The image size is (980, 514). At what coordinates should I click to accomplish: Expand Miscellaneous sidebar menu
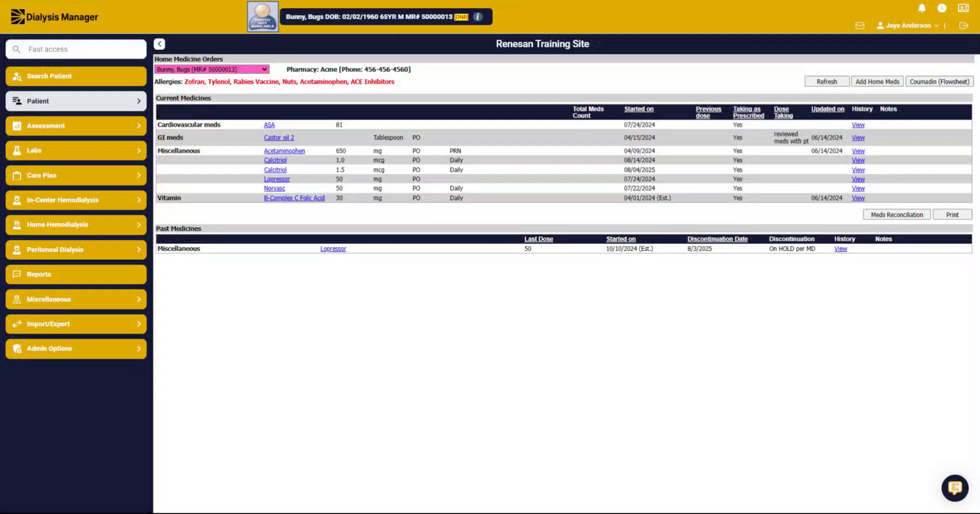pyautogui.click(x=76, y=299)
